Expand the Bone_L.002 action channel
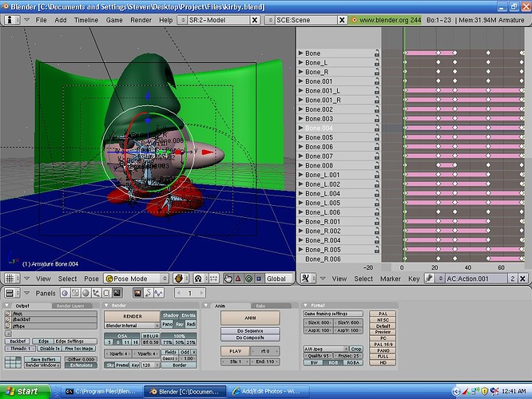The width and height of the screenshot is (532, 399). point(300,184)
